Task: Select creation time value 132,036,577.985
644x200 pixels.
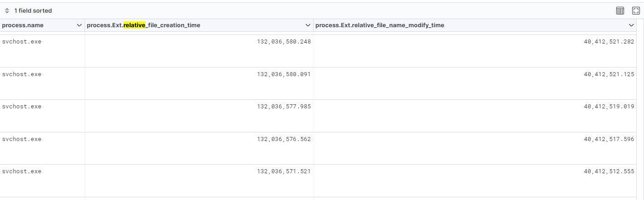Action: tap(284, 107)
